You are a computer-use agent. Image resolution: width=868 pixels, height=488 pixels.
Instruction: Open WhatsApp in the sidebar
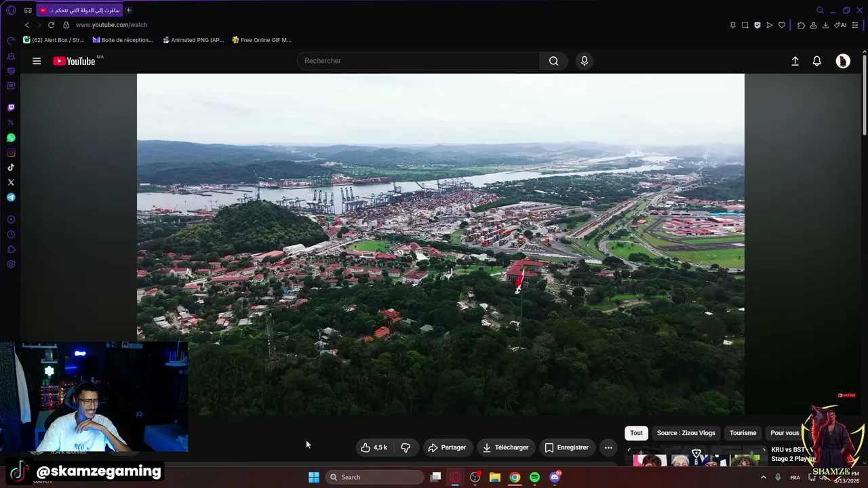point(11,138)
